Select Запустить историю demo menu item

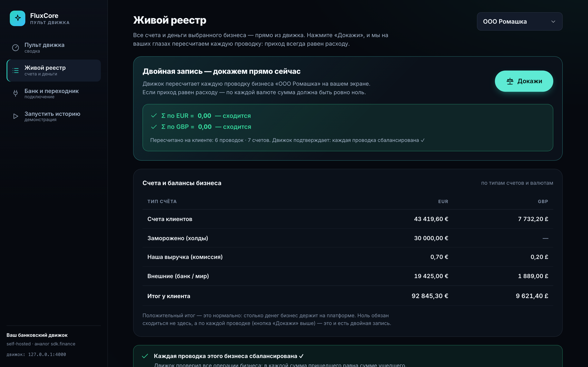[54, 116]
